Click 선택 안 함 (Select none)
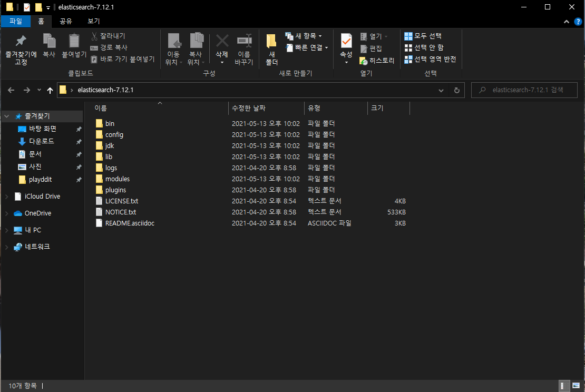This screenshot has height=392, width=585. [424, 47]
